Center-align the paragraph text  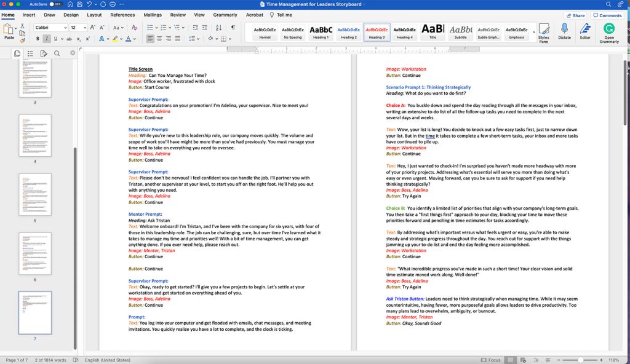tap(159, 39)
